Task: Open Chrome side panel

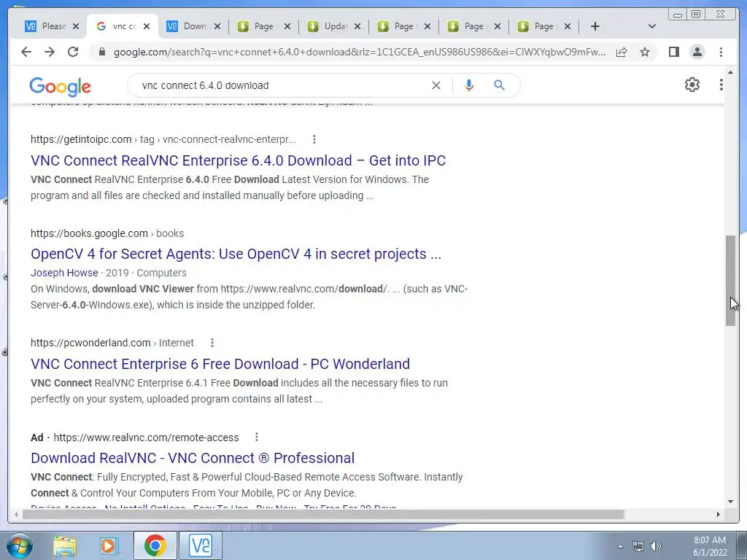Action: coord(673,52)
